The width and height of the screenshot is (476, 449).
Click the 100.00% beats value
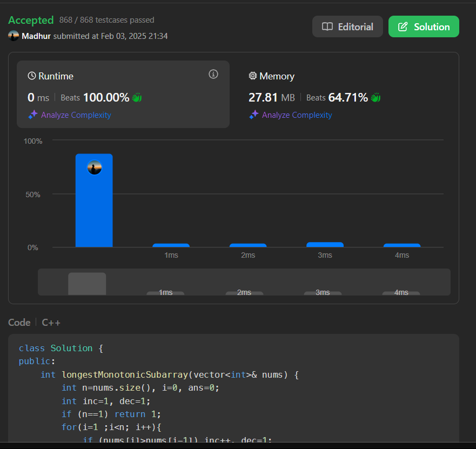coord(106,97)
